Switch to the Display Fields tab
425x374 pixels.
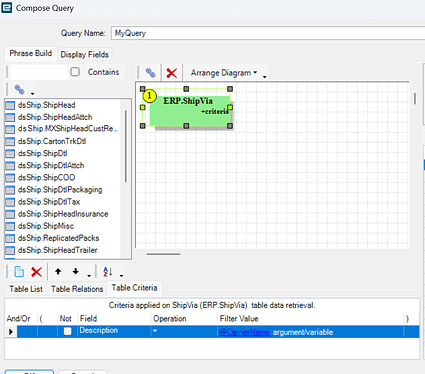[84, 54]
